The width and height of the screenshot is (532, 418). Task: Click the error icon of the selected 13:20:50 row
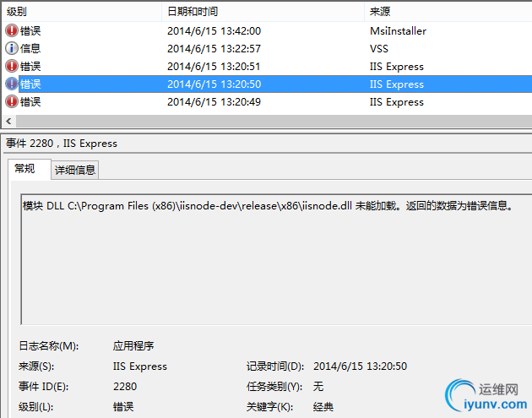[x=12, y=84]
